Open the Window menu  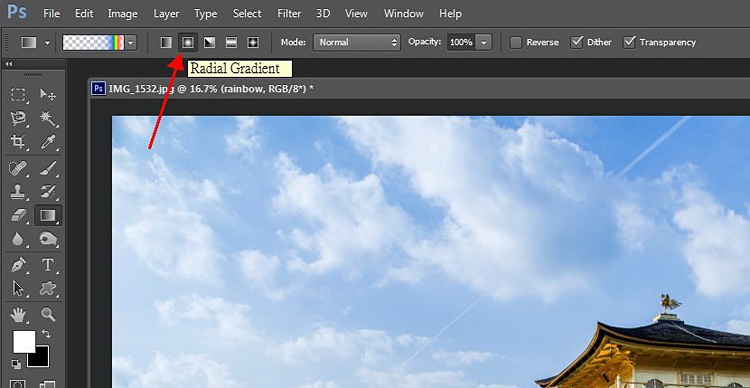pos(403,14)
